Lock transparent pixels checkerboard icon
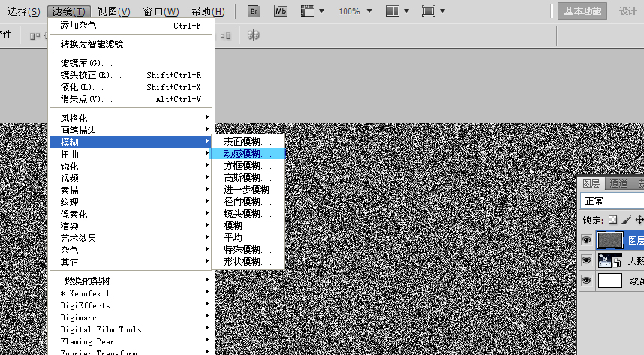The width and height of the screenshot is (644, 355). pyautogui.click(x=612, y=220)
